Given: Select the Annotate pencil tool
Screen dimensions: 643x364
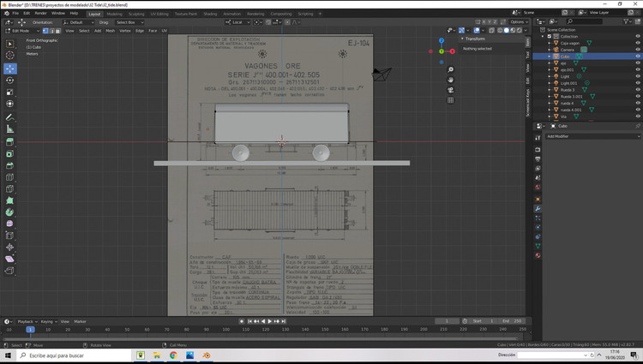Looking at the screenshot, I should pyautogui.click(x=10, y=117).
